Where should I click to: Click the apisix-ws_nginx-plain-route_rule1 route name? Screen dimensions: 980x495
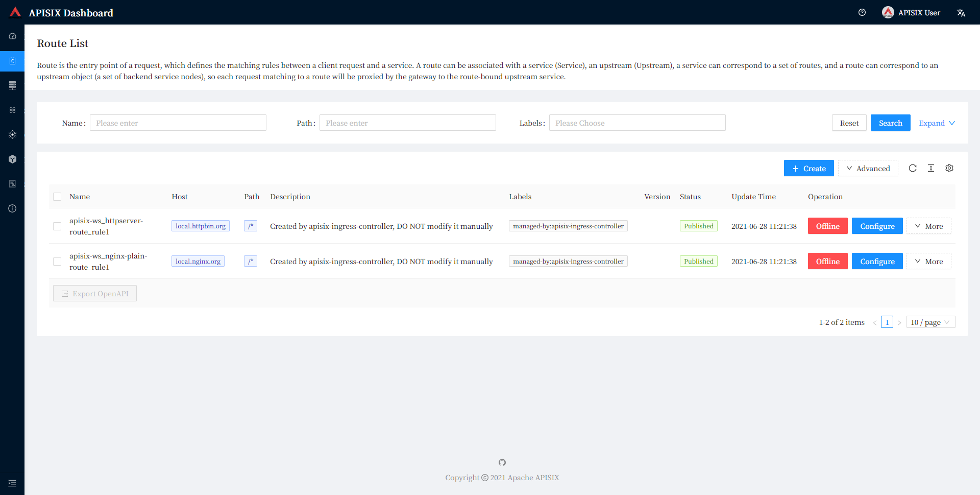[x=108, y=262]
